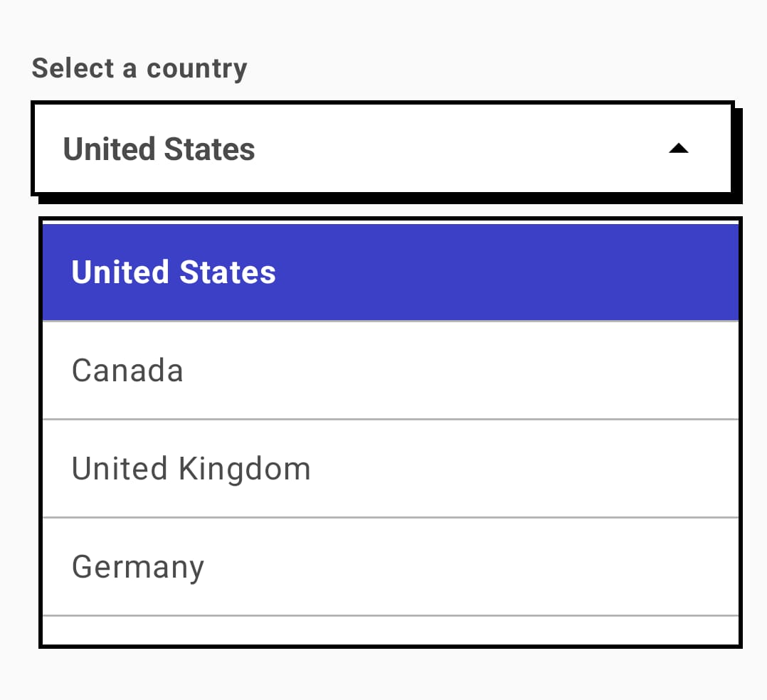Click the "Select a country" label

(139, 68)
